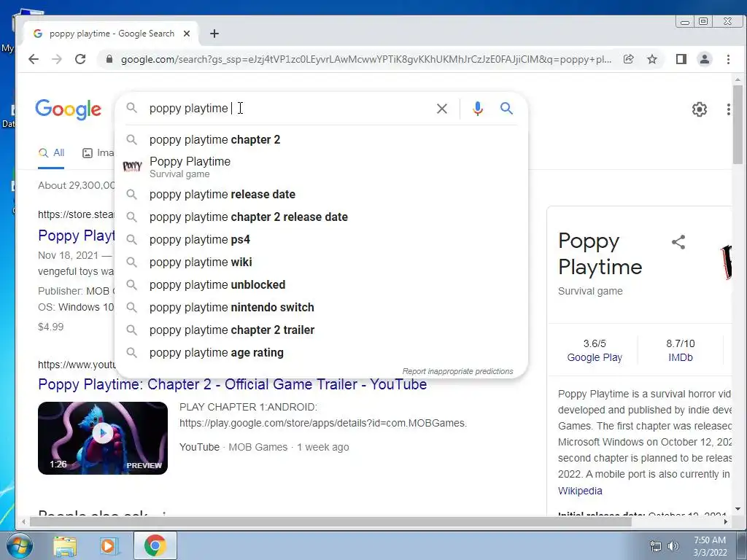Submit search using the blue magnifier icon
The image size is (747, 560).
pyautogui.click(x=506, y=109)
